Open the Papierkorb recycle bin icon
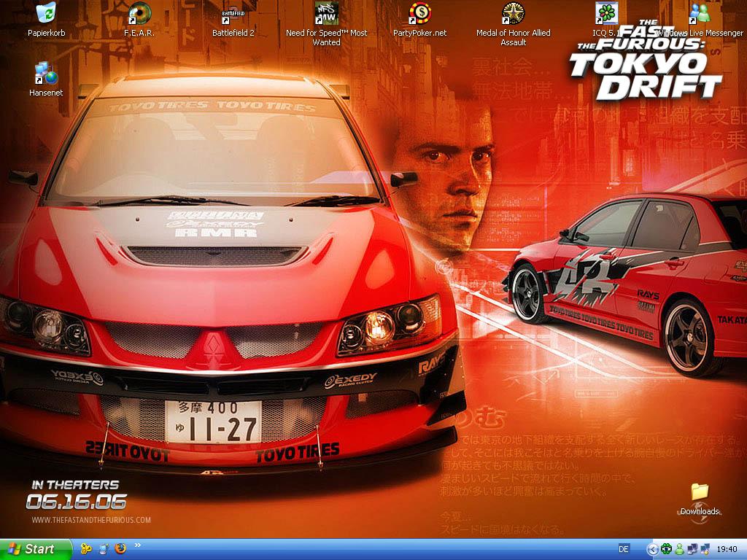This screenshot has height=560, width=747. tap(46, 13)
